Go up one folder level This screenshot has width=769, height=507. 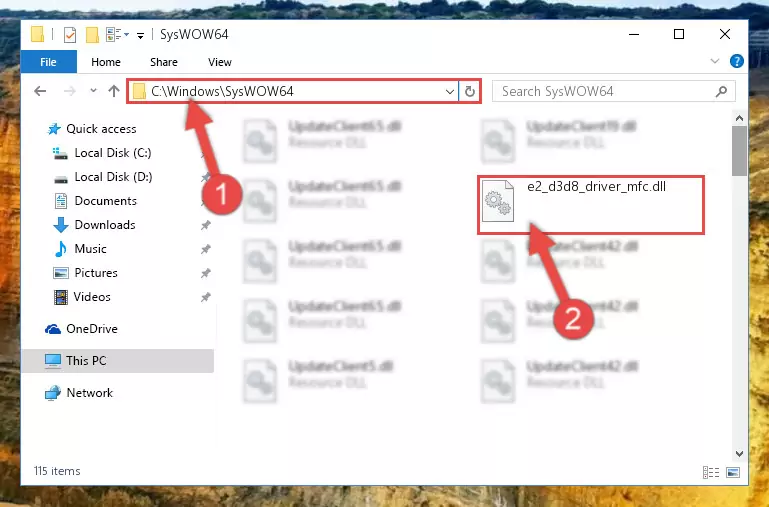[114, 91]
